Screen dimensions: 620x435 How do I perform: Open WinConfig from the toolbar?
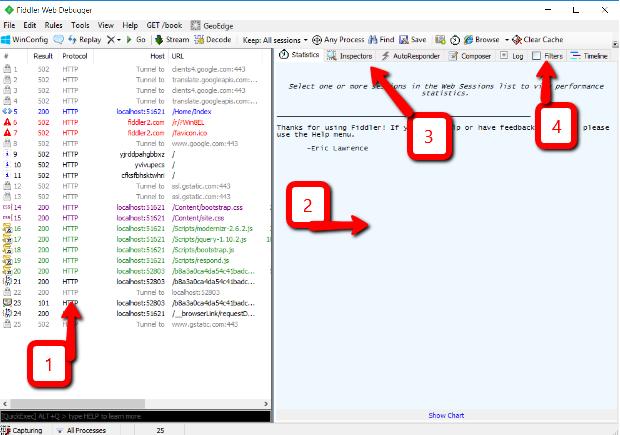pos(25,40)
